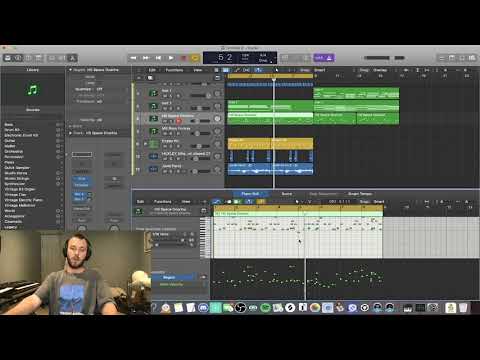Select the Vintage Electric Piano library category
The height and width of the screenshot is (360, 480).
[23, 200]
